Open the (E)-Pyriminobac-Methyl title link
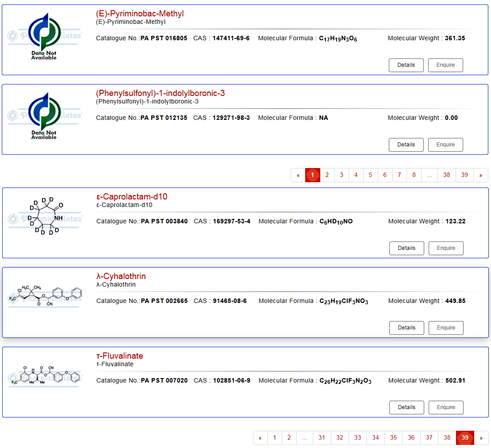The image size is (491, 448). [x=140, y=14]
